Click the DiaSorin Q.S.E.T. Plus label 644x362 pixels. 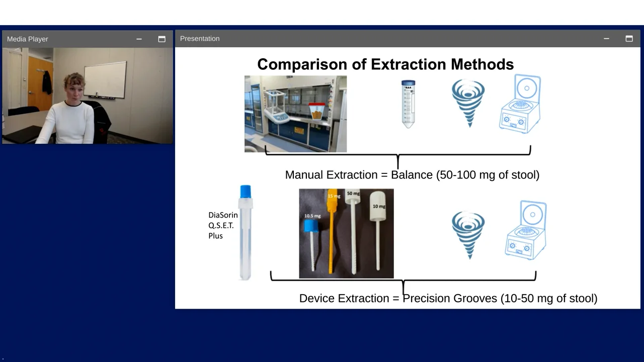point(223,225)
